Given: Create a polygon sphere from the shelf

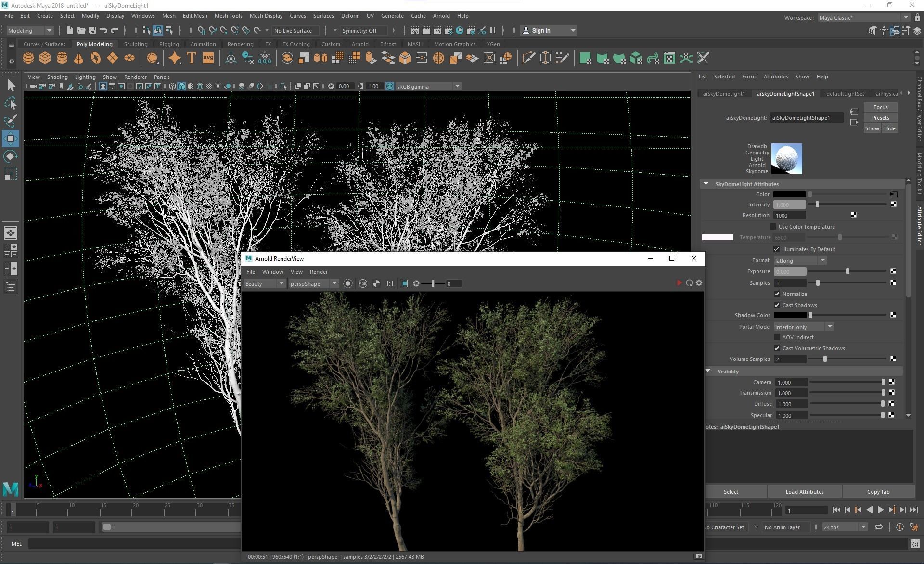Looking at the screenshot, I should (28, 58).
